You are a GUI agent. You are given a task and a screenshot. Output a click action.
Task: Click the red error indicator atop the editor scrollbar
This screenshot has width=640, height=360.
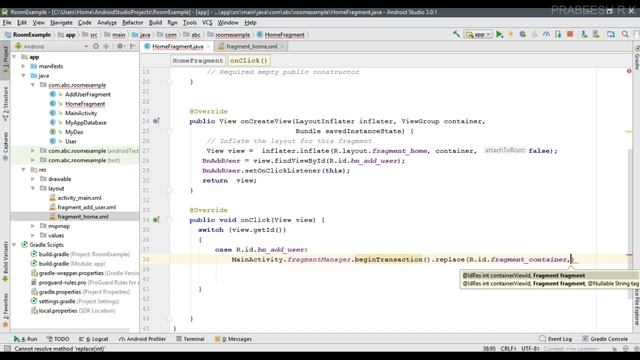click(x=629, y=71)
